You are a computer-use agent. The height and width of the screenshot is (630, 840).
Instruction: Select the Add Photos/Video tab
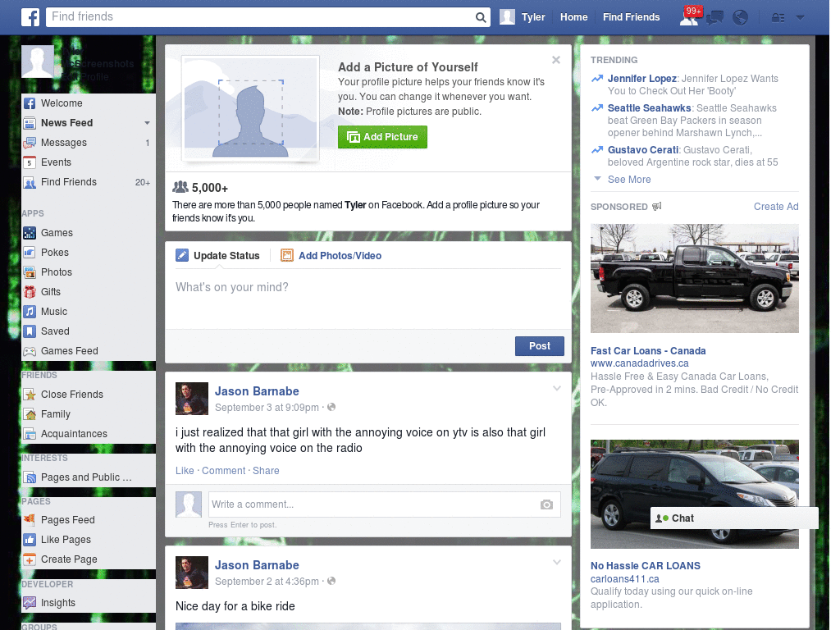(331, 256)
